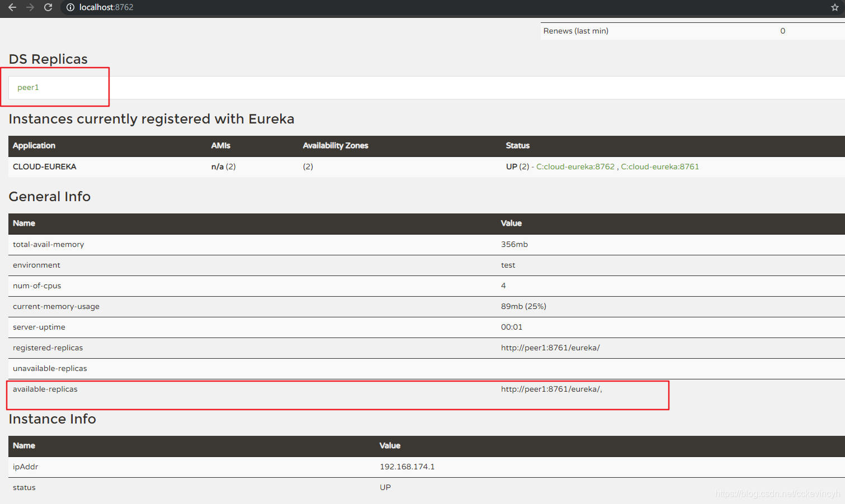Select 'Instances currently registered with Eureka' heading

click(x=152, y=119)
